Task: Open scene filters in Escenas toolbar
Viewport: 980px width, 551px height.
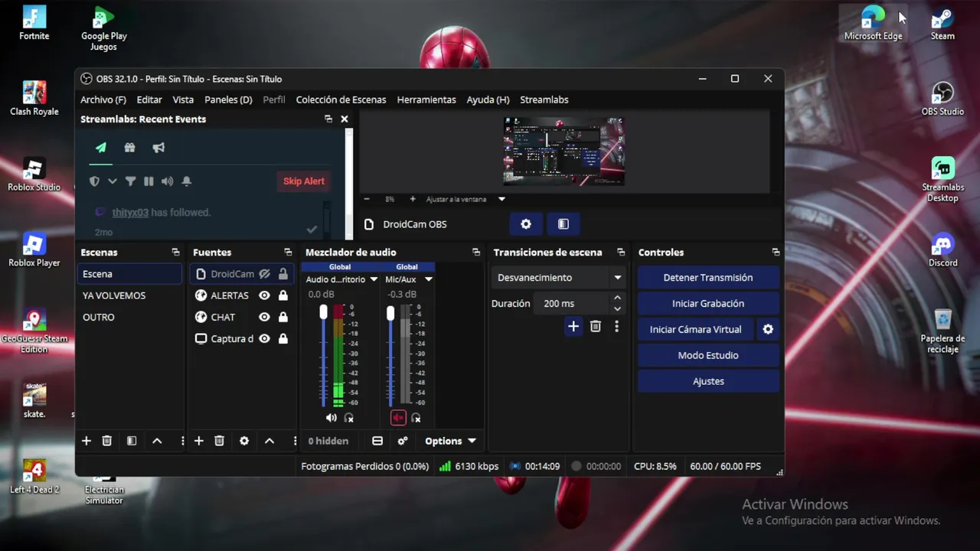Action: [x=132, y=441]
